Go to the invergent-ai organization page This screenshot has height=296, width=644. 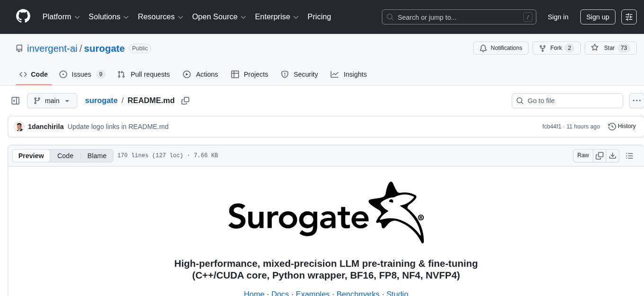coord(52,48)
